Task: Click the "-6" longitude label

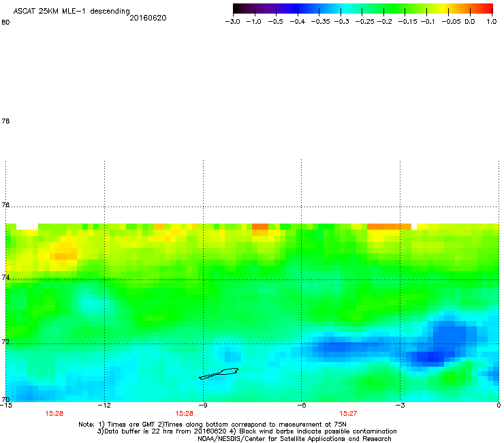Action: click(x=301, y=406)
